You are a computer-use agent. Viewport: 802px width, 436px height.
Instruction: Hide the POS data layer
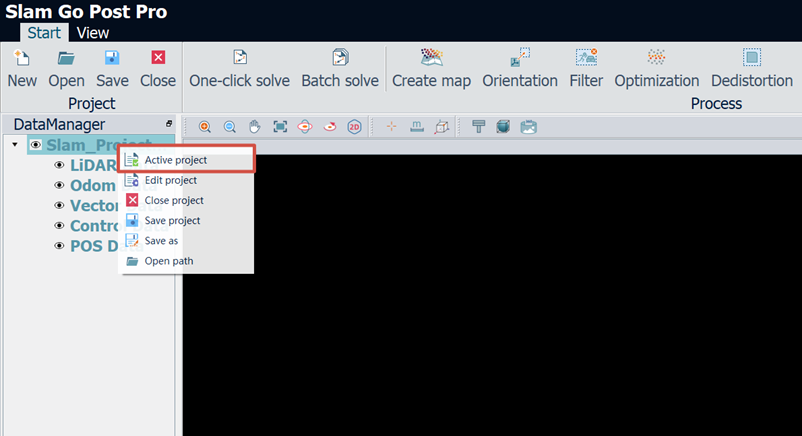click(x=59, y=246)
